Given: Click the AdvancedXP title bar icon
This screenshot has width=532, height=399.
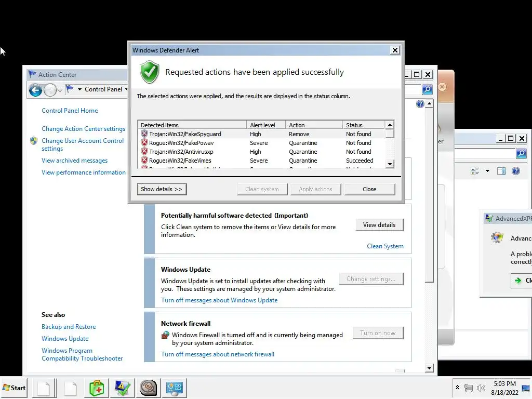Looking at the screenshot, I should (489, 218).
